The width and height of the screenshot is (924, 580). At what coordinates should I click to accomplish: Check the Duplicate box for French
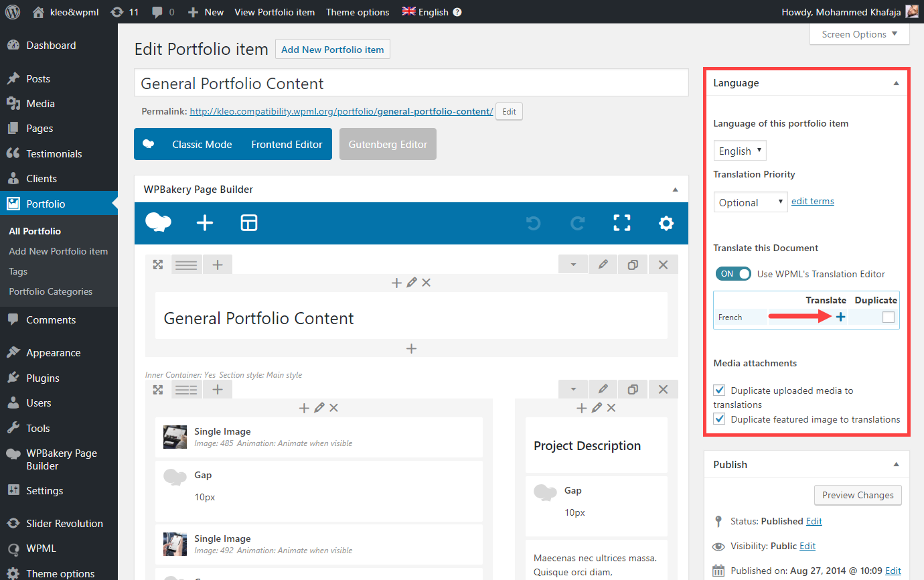tap(889, 317)
